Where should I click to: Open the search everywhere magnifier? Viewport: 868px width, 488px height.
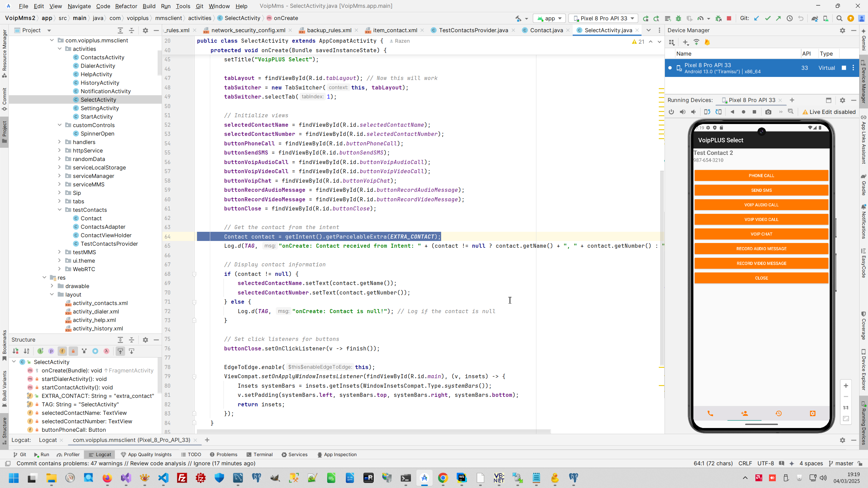click(839, 18)
